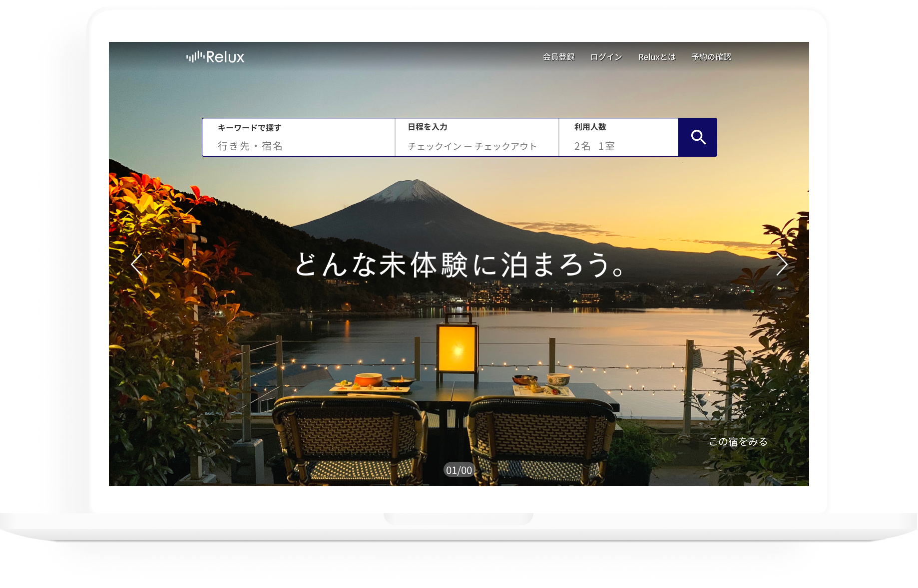Advance to the next slide with right arrow
The image size is (918, 588).
pos(781,264)
